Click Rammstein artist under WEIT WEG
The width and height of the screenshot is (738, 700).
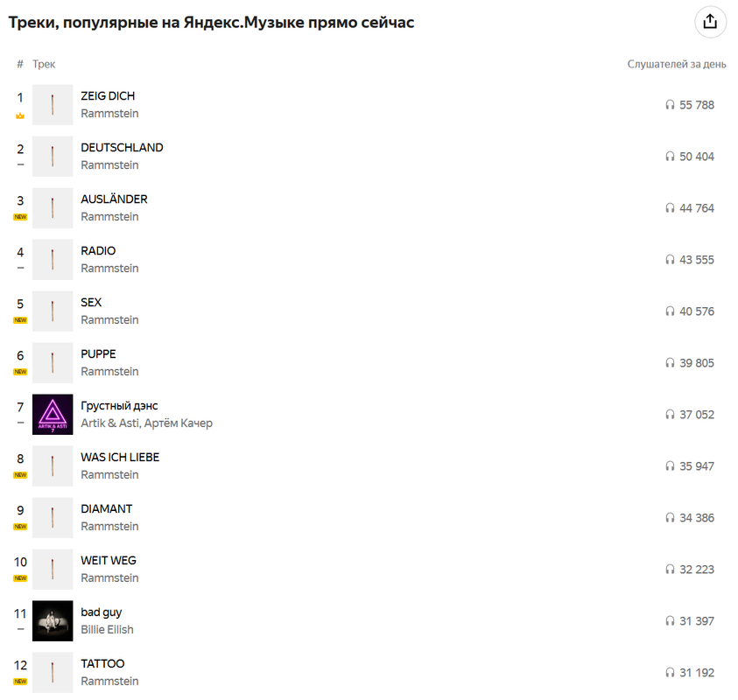click(x=109, y=578)
